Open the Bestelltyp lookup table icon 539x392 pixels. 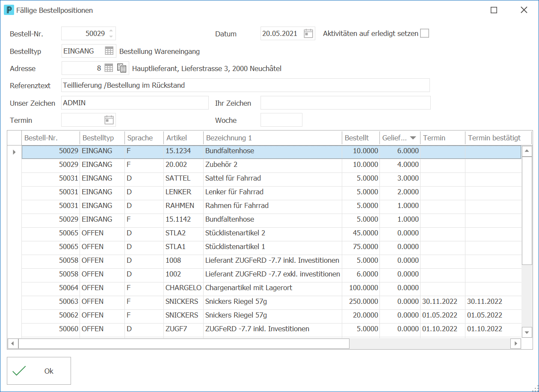[109, 51]
